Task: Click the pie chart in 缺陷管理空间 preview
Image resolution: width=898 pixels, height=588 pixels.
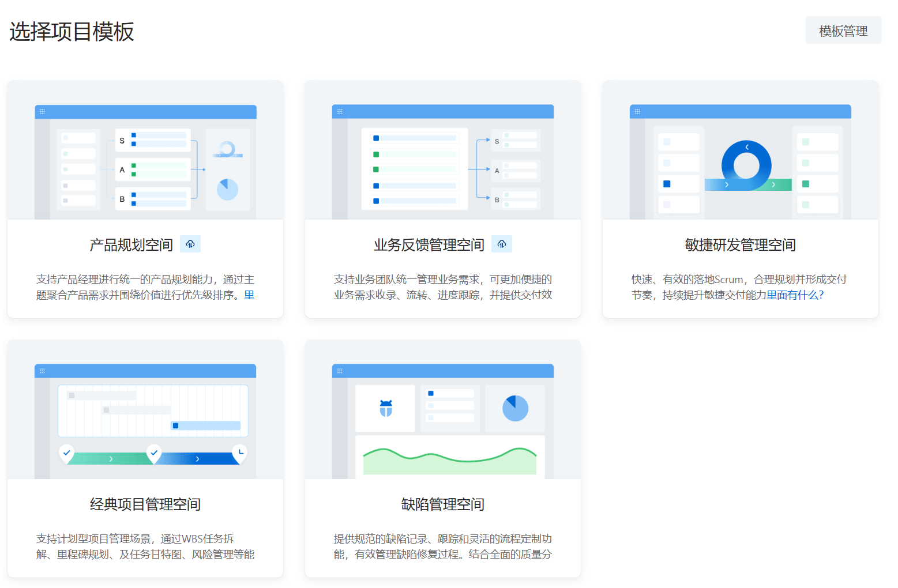Action: point(514,408)
